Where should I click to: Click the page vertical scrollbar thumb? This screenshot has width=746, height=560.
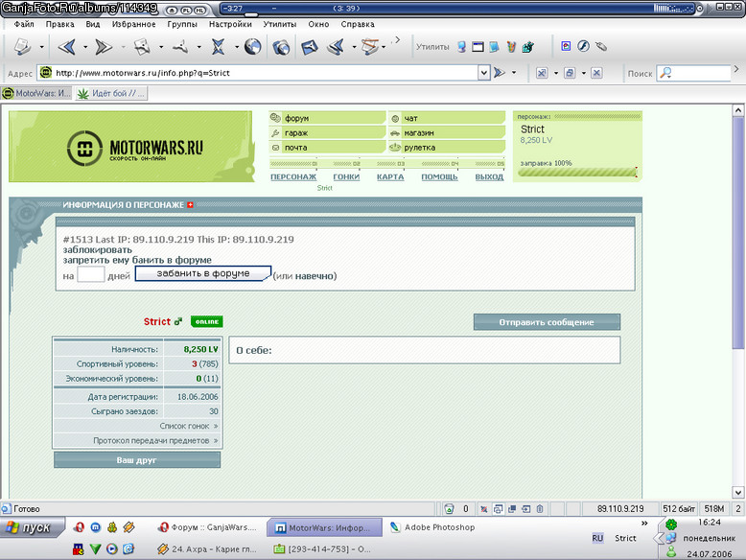(738, 233)
